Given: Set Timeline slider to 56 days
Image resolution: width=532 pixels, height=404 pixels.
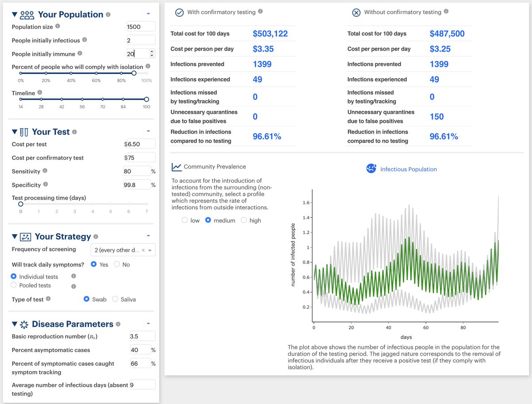Looking at the screenshot, I should pyautogui.click(x=82, y=99).
